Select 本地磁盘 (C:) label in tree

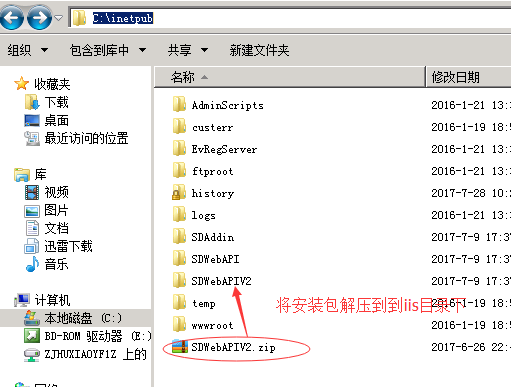coord(83,318)
